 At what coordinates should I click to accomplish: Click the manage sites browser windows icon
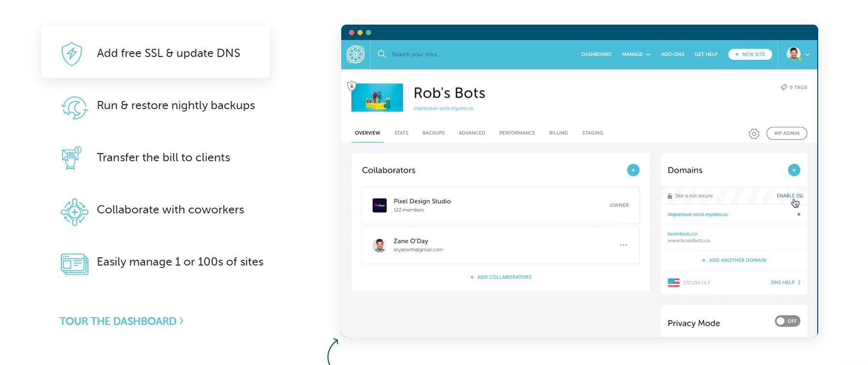(74, 264)
